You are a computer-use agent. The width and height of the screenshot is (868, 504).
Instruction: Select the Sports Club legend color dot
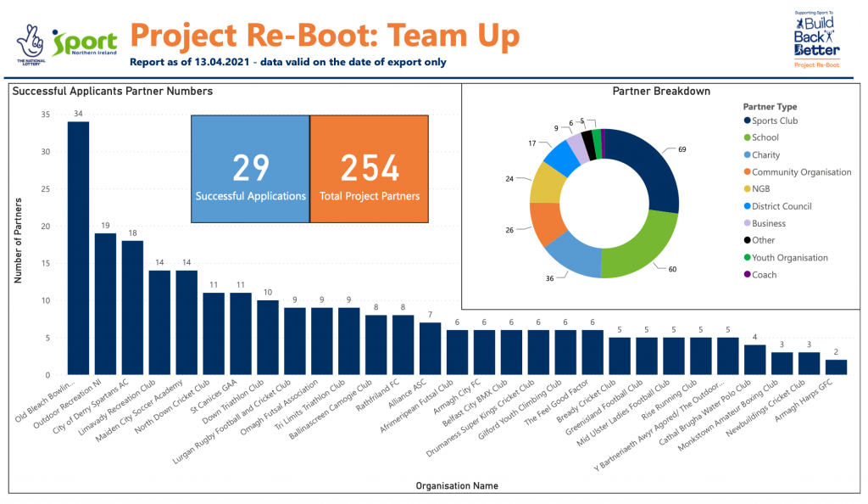click(x=748, y=120)
